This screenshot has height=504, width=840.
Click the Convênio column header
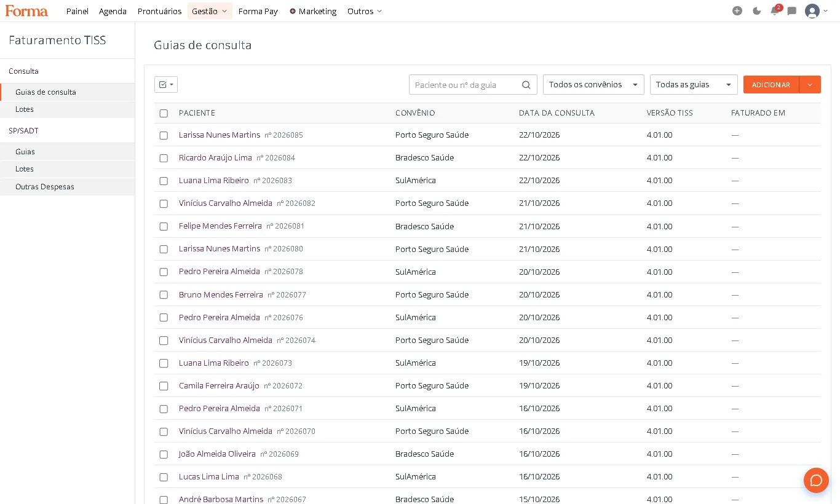tap(415, 113)
